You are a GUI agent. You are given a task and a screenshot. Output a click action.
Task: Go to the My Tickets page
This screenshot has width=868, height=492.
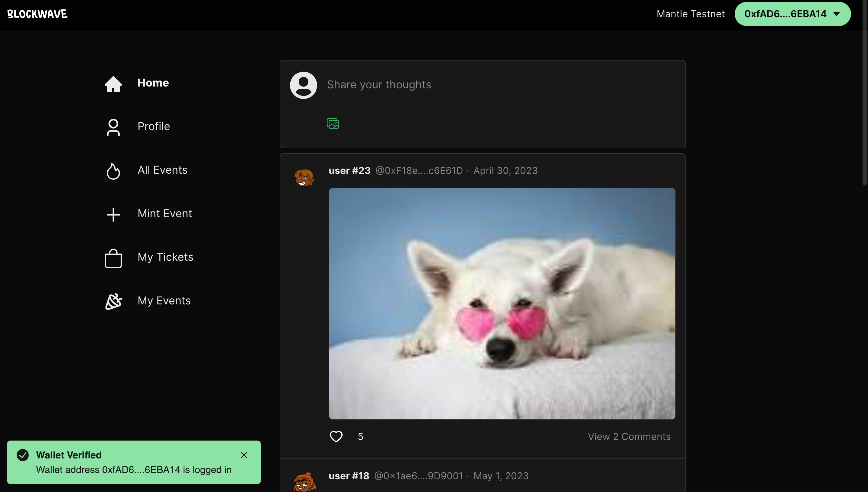[x=165, y=257]
